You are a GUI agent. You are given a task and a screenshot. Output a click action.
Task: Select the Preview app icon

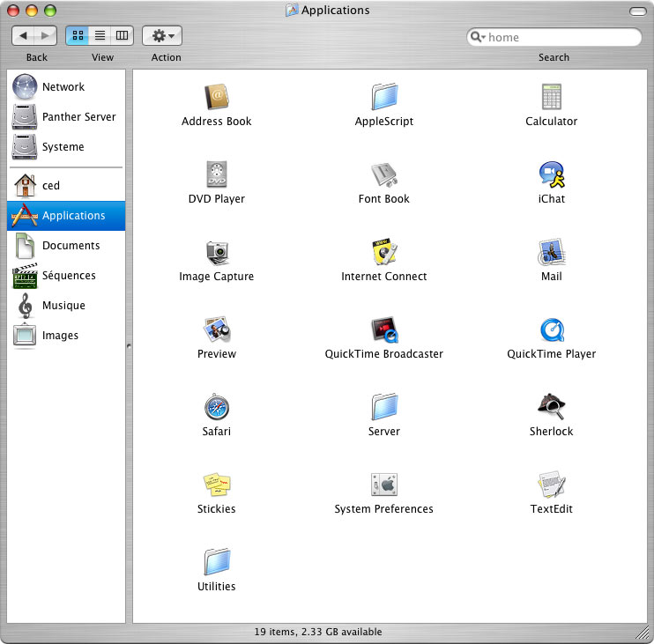(217, 329)
